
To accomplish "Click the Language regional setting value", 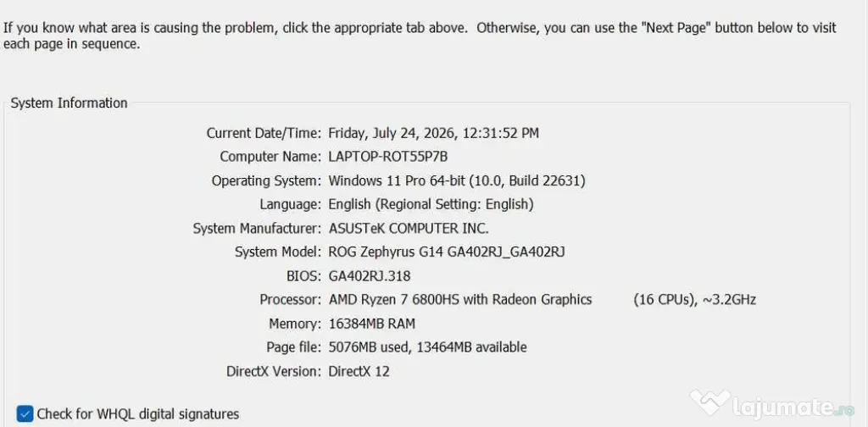I will [x=431, y=205].
